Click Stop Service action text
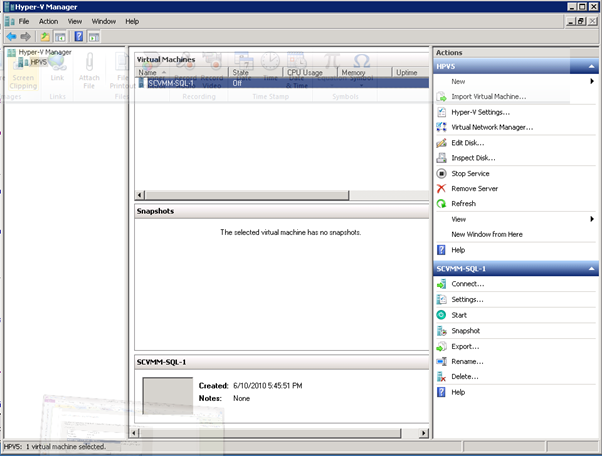 470,173
